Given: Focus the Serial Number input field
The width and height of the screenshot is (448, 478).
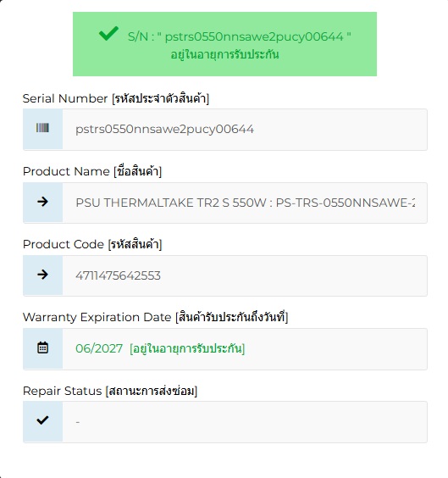Looking at the screenshot, I should click(x=245, y=130).
